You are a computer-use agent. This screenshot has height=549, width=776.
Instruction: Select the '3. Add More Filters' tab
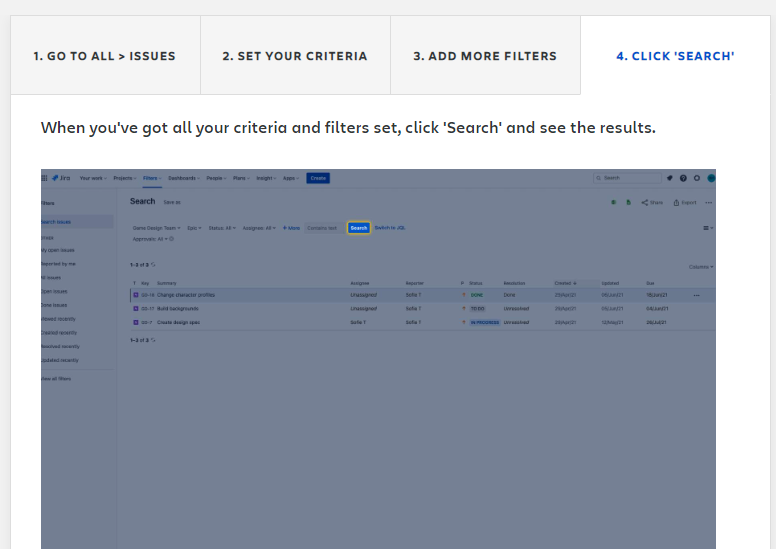[485, 55]
